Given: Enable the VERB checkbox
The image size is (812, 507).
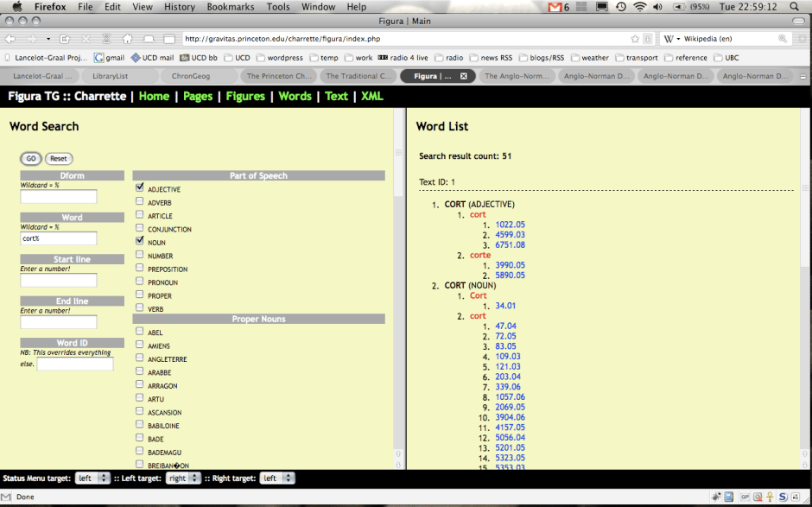Looking at the screenshot, I should 140,308.
